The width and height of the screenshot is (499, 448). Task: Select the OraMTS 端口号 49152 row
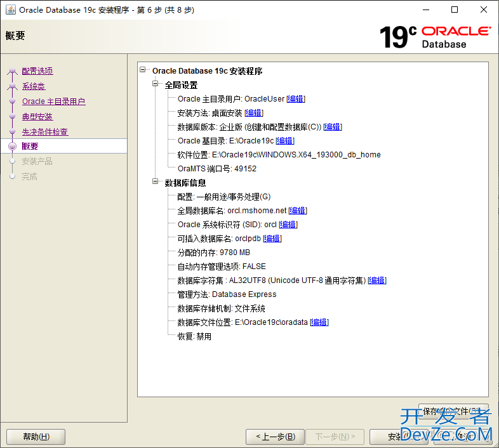pos(216,169)
